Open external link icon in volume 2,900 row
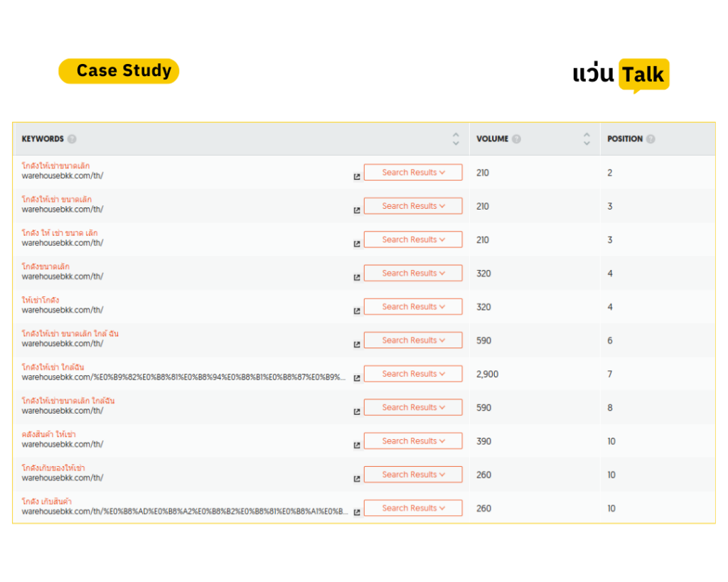 (357, 378)
